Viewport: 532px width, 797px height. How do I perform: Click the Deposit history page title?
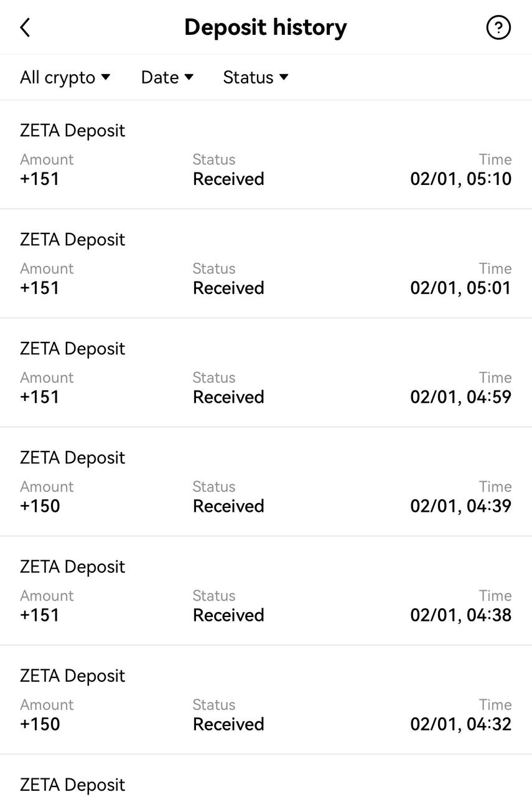pyautogui.click(x=266, y=27)
